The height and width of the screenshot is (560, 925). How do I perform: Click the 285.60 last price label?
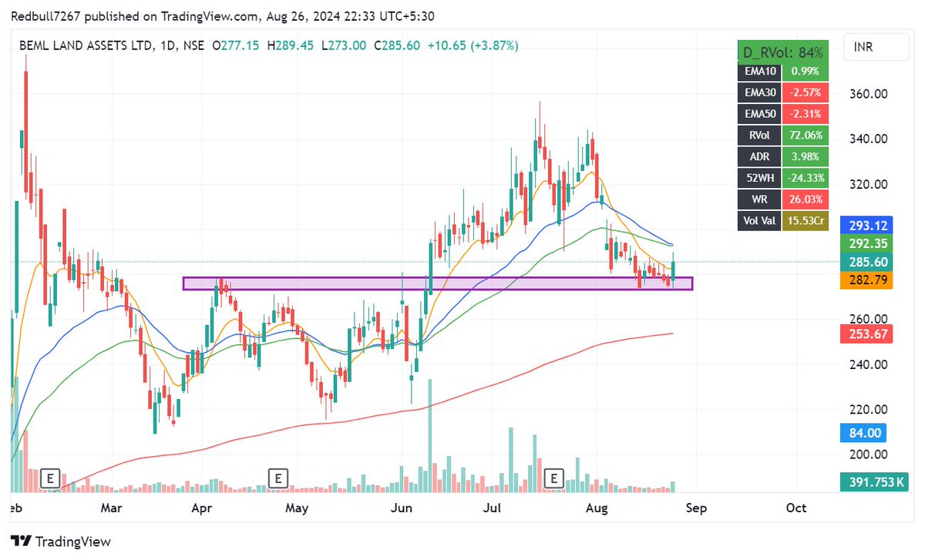tap(868, 262)
